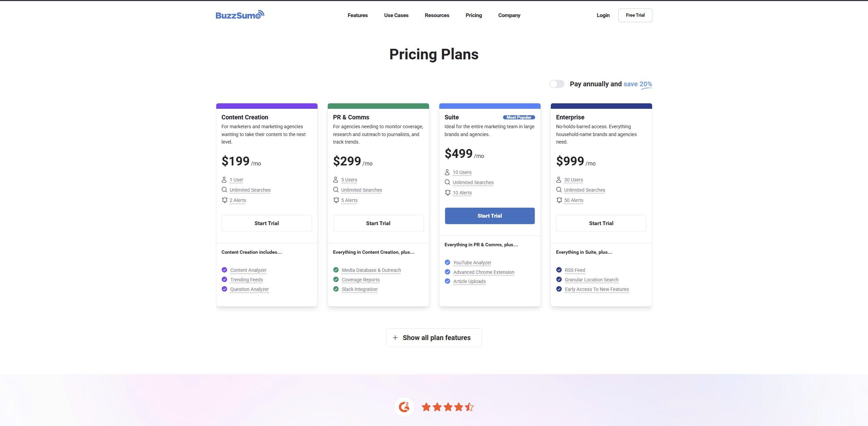The width and height of the screenshot is (868, 426).
Task: Click the bell icon next to 50 Alerts
Action: pyautogui.click(x=559, y=200)
